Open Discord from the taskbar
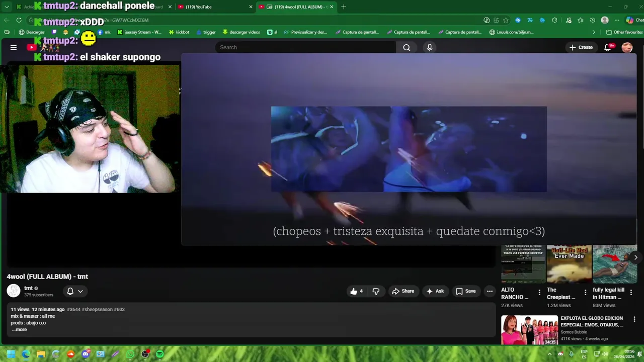 [86, 354]
